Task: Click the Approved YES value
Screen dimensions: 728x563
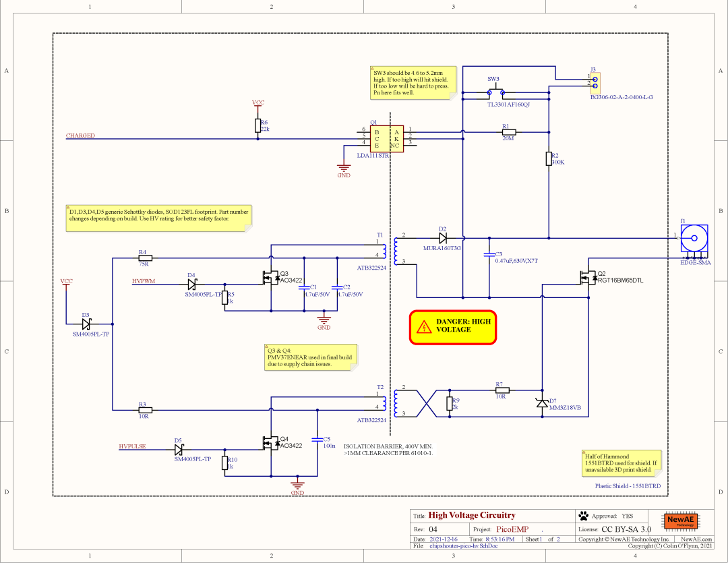Action: point(628,516)
